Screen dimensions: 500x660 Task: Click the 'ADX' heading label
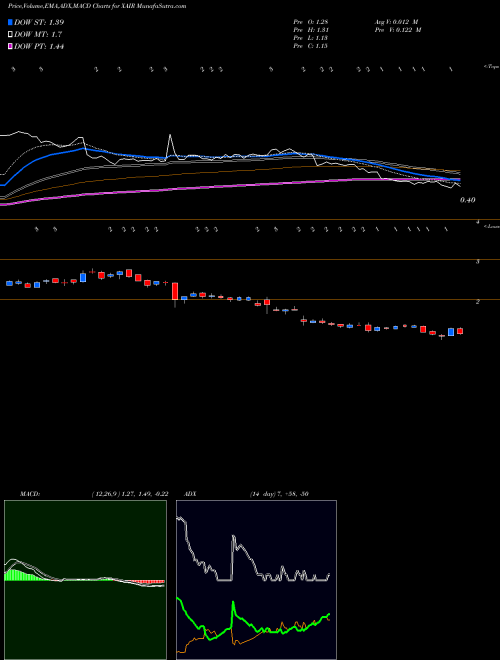(x=190, y=494)
